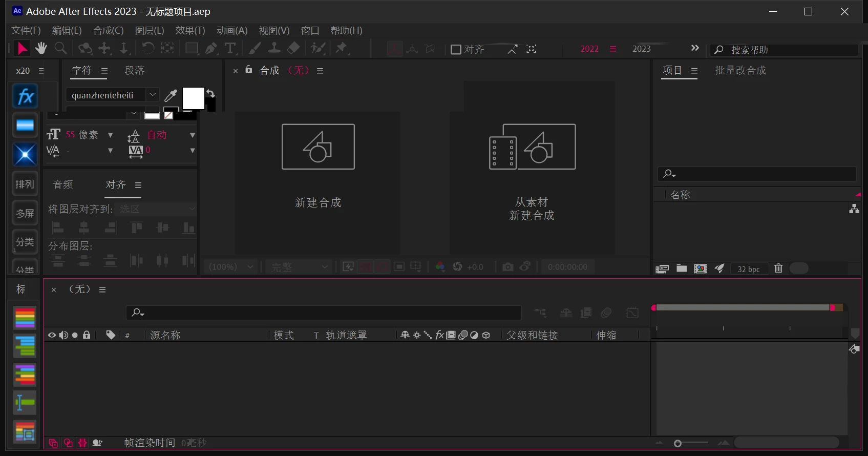868x456 pixels.
Task: Click the 搜索帮助 search help field
Action: click(x=784, y=50)
